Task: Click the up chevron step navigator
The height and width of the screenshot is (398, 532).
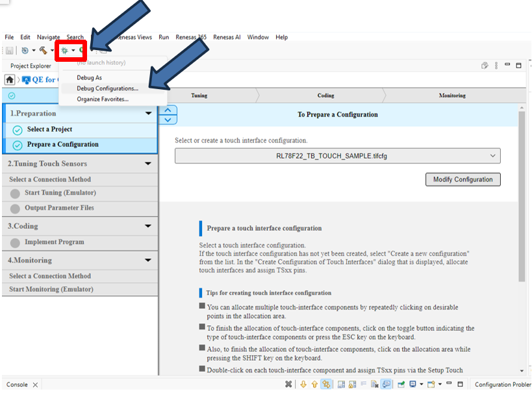Action: click(168, 111)
